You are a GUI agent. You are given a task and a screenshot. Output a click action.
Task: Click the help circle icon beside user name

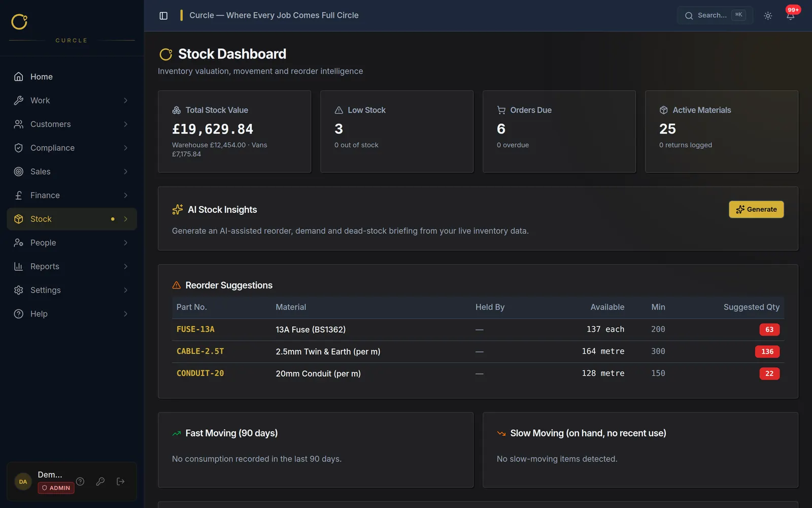pos(80,481)
